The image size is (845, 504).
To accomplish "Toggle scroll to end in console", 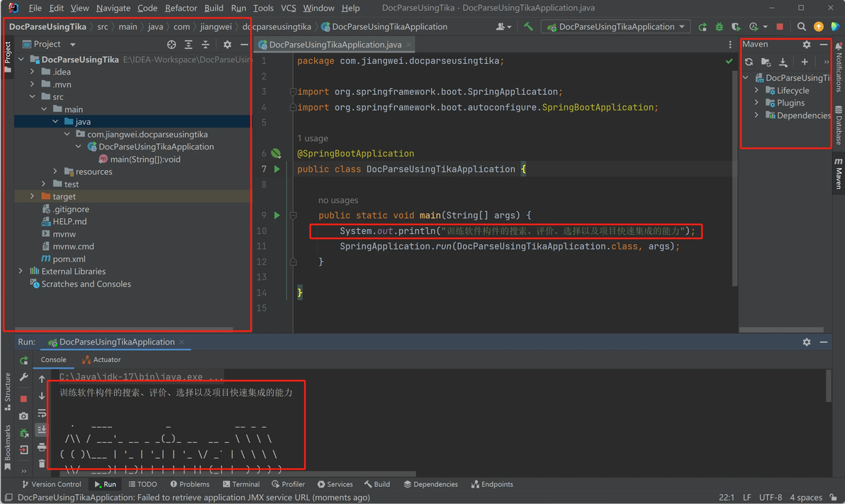I will (x=42, y=430).
